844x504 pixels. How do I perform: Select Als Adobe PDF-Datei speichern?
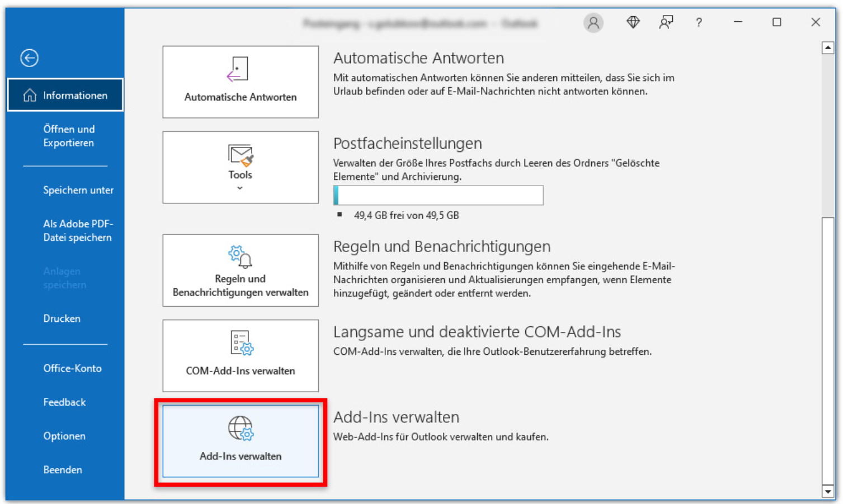click(x=78, y=230)
